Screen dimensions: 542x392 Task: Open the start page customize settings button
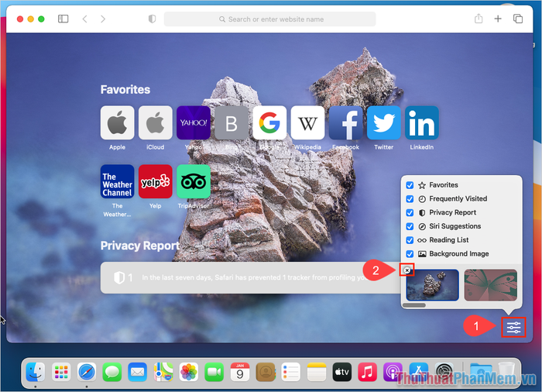(x=513, y=327)
